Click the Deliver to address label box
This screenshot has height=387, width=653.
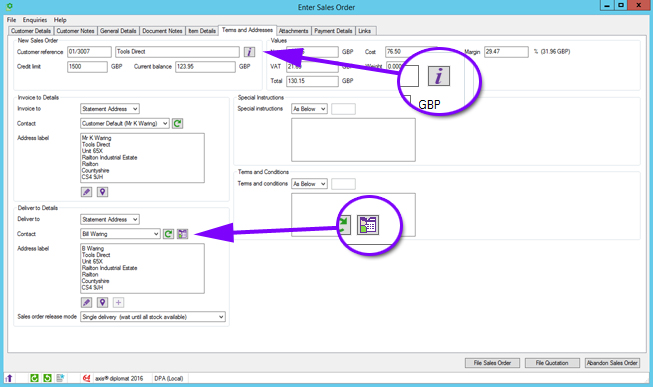pyautogui.click(x=142, y=268)
